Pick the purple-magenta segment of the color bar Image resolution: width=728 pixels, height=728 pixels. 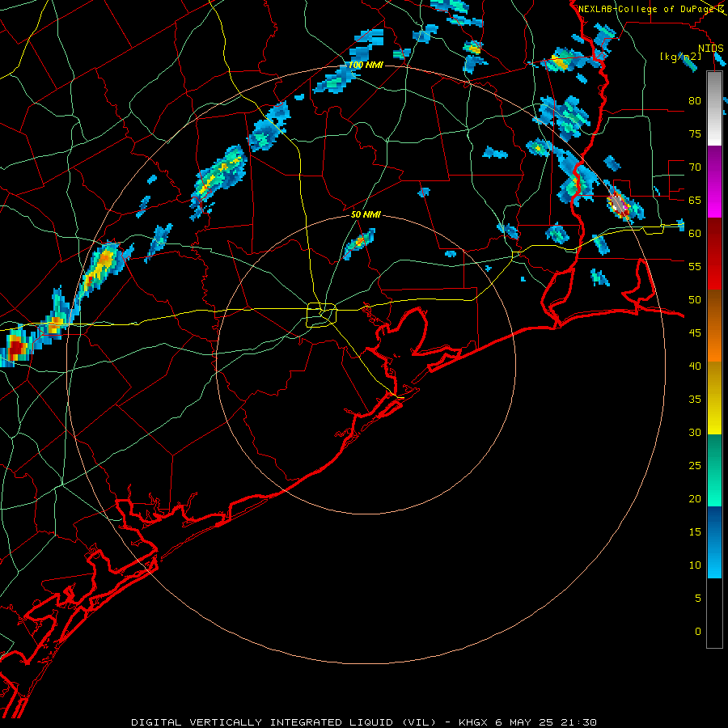[714, 181]
